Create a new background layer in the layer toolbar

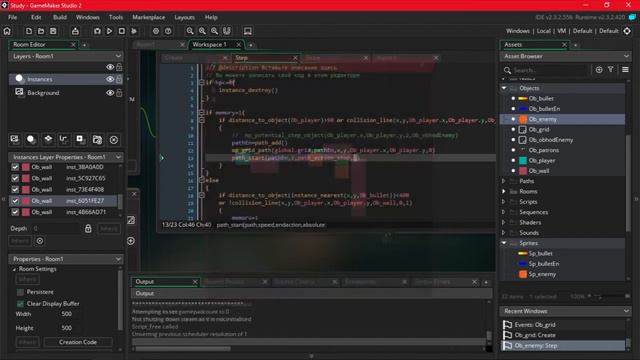pyautogui.click(x=15, y=140)
